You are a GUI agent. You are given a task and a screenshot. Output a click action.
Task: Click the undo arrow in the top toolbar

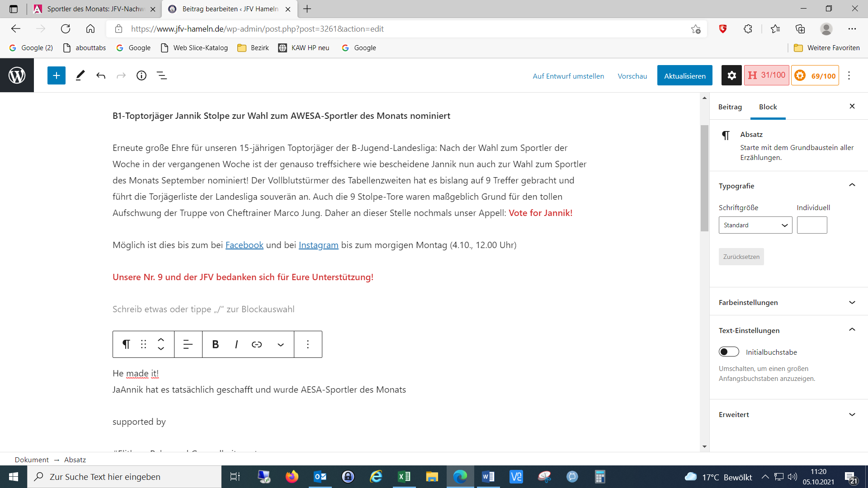101,75
